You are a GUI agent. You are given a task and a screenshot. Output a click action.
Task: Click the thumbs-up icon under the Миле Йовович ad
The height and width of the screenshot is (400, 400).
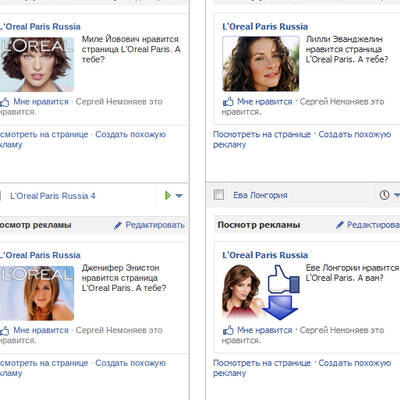(x=4, y=102)
